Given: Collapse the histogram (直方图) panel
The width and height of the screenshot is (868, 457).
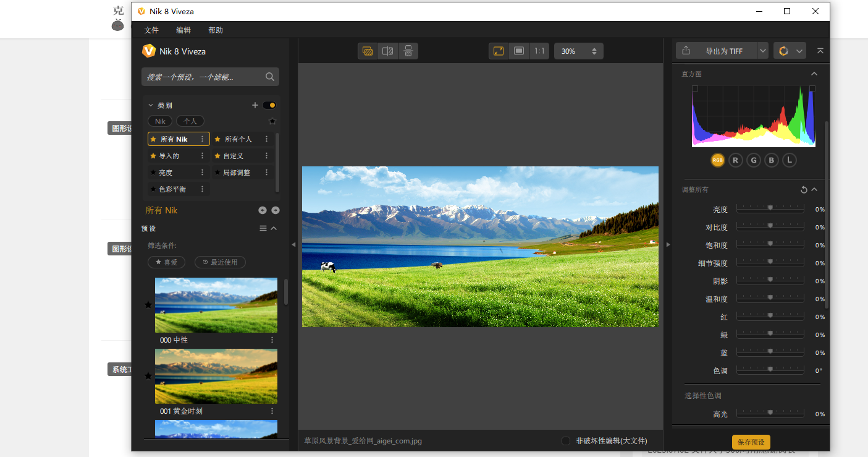Looking at the screenshot, I should pos(814,74).
